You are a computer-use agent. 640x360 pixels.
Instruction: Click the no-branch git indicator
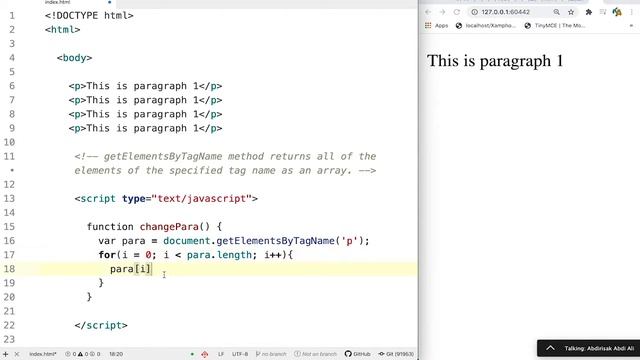pos(271,354)
